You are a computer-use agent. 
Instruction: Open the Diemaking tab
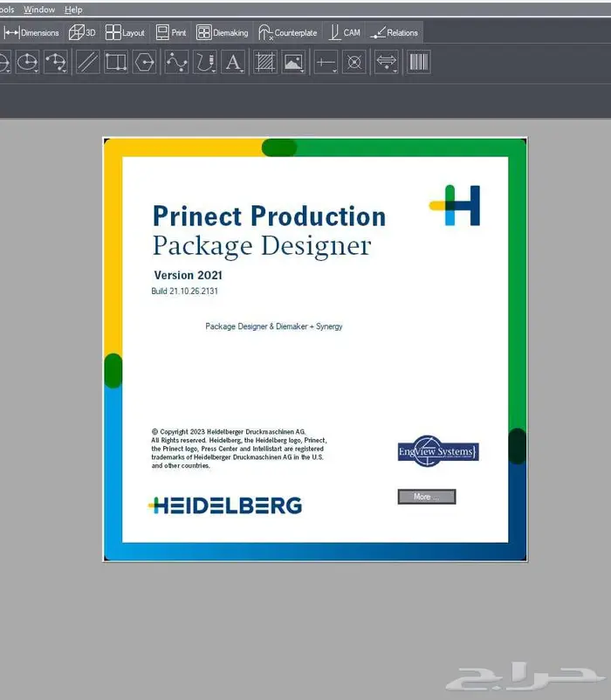click(223, 32)
